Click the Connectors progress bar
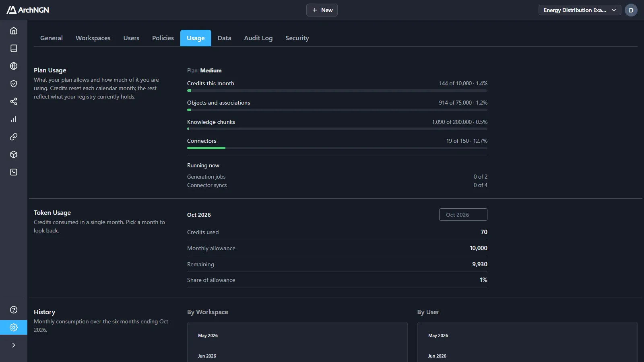This screenshot has width=644, height=362. click(337, 148)
